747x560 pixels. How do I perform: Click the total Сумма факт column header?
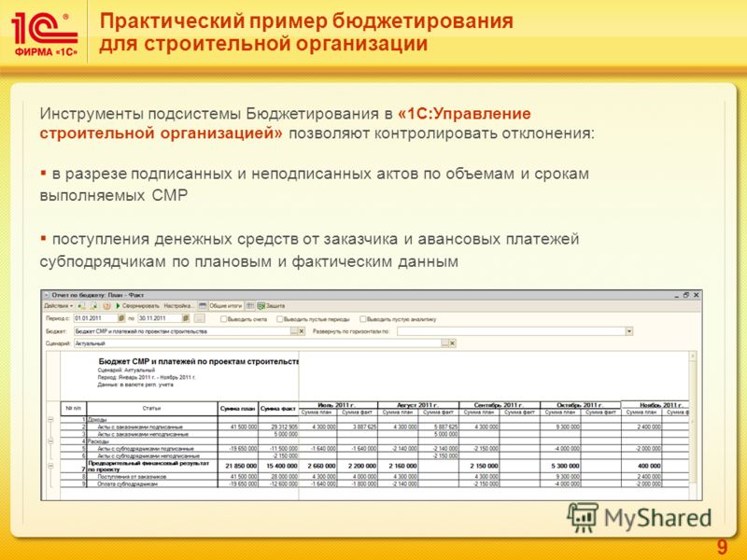278,409
